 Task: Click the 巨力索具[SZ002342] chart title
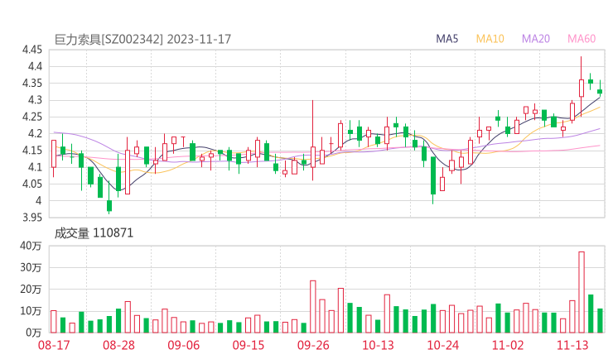pyautogui.click(x=109, y=39)
